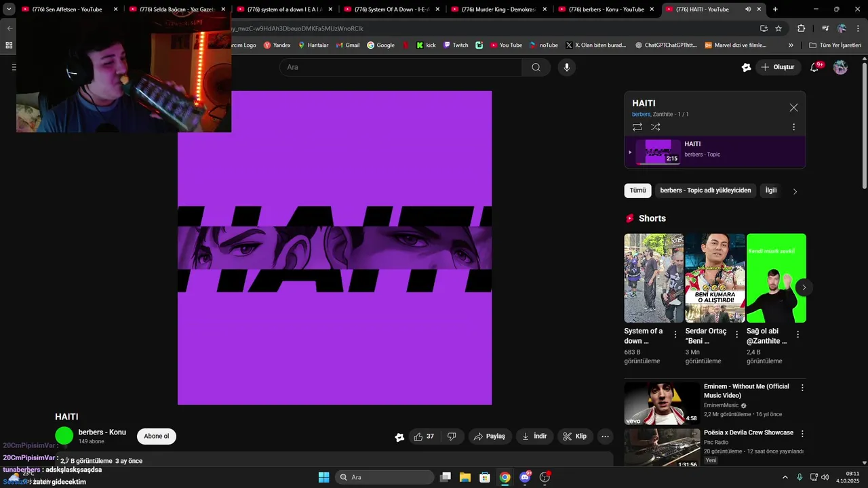The image size is (868, 488).
Task: Select the Tümü filter chip
Action: [x=637, y=190]
